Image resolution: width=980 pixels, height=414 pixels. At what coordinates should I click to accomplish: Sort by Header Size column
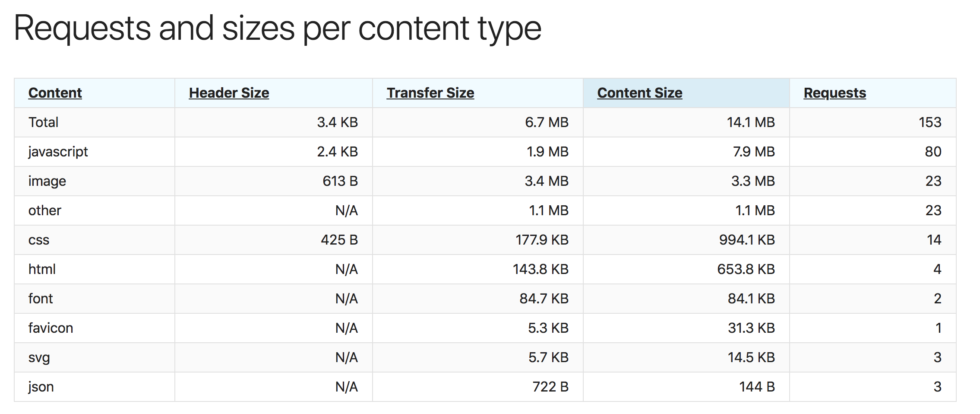tap(229, 93)
